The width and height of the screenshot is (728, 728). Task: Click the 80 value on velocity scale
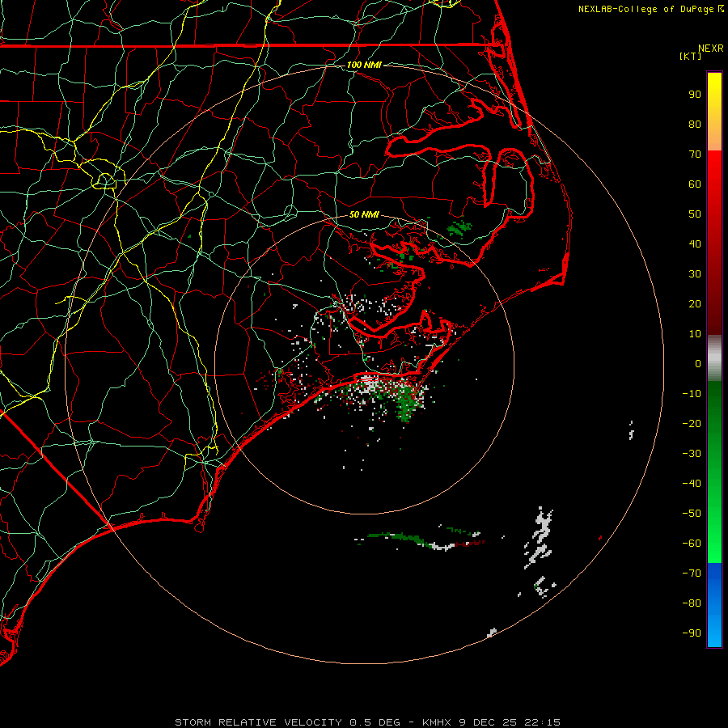point(695,125)
